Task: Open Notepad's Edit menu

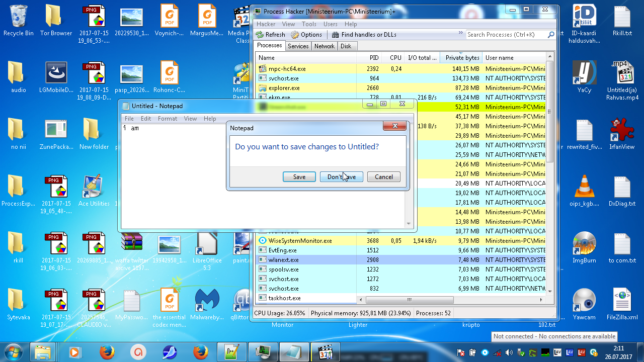Action: coord(146,119)
